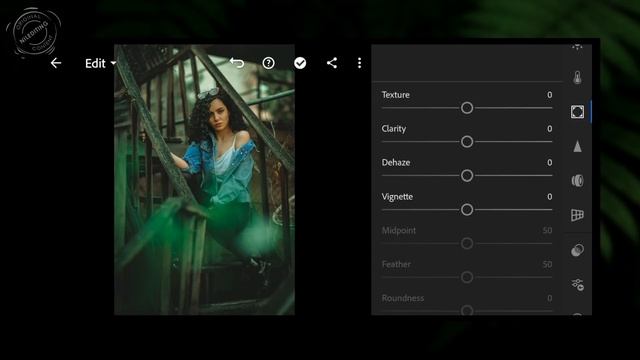Adjust the Vignette slider handle
The image size is (640, 360).
[467, 209]
